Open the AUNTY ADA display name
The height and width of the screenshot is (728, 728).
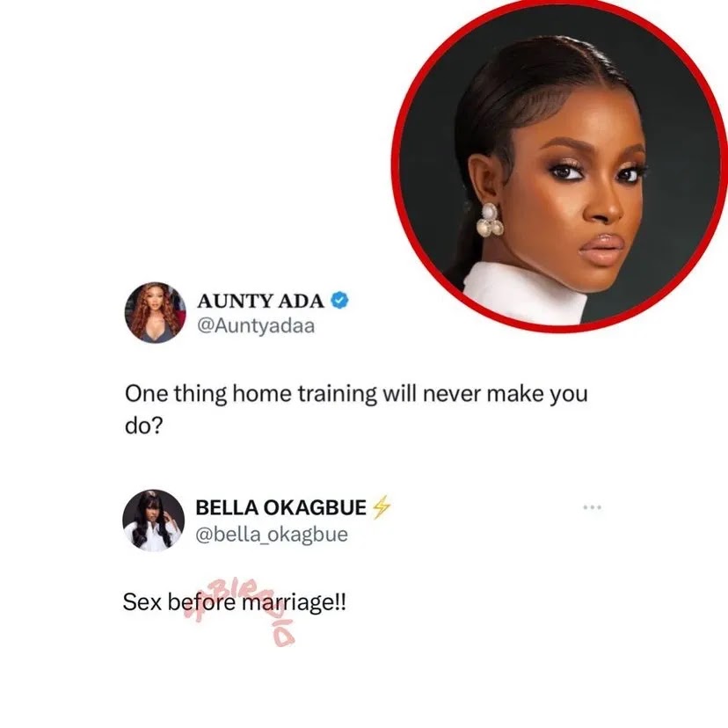click(260, 301)
